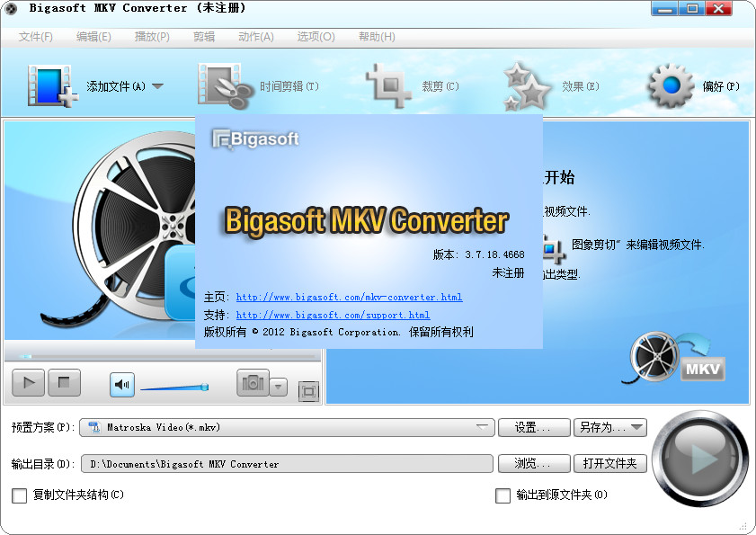The image size is (756, 535).
Task: Click the 效果(E) label
Action: (x=581, y=86)
